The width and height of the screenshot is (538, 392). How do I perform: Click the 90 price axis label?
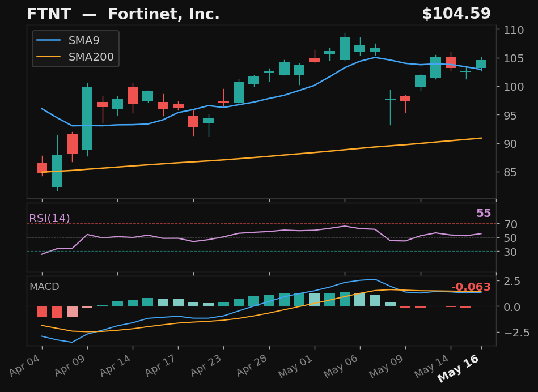510,144
